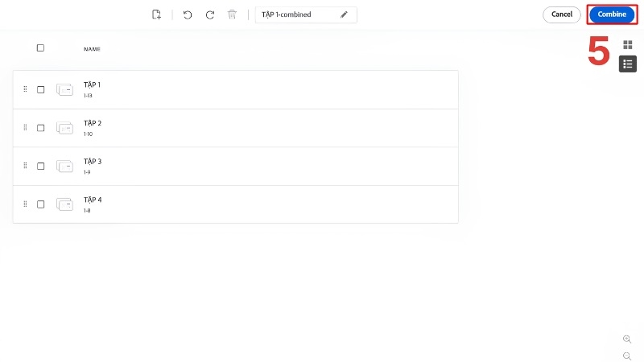
Task: Select the TẬP 3 file name
Action: (x=93, y=162)
